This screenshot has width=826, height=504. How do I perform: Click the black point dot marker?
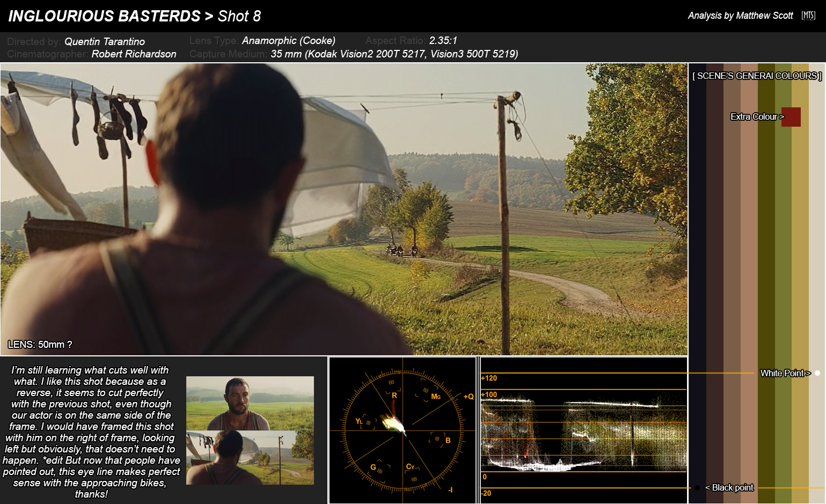point(697,488)
